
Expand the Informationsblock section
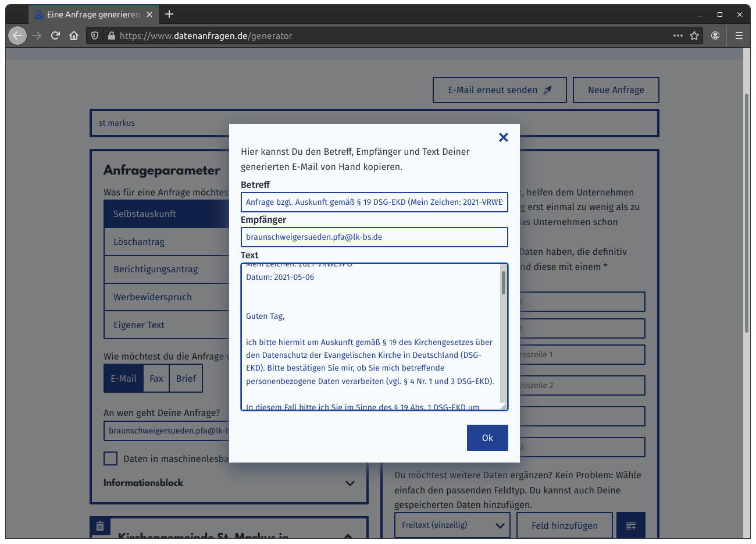point(350,483)
